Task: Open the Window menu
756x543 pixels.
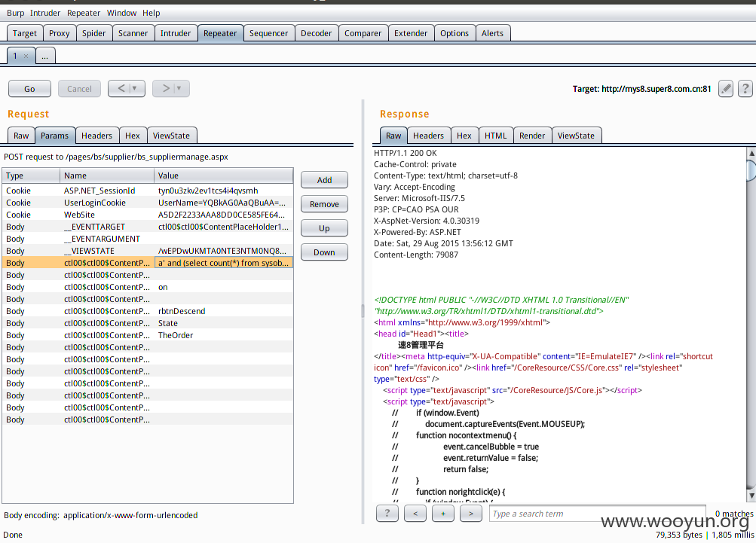Action: [x=121, y=13]
